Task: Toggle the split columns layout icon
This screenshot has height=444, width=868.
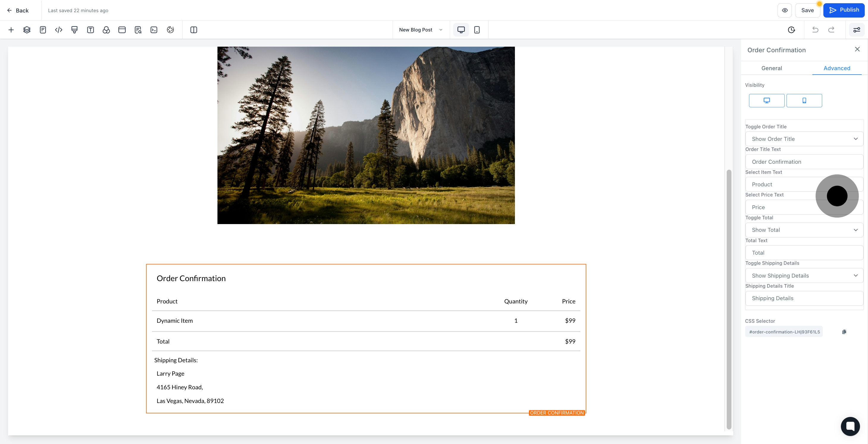Action: [x=194, y=30]
